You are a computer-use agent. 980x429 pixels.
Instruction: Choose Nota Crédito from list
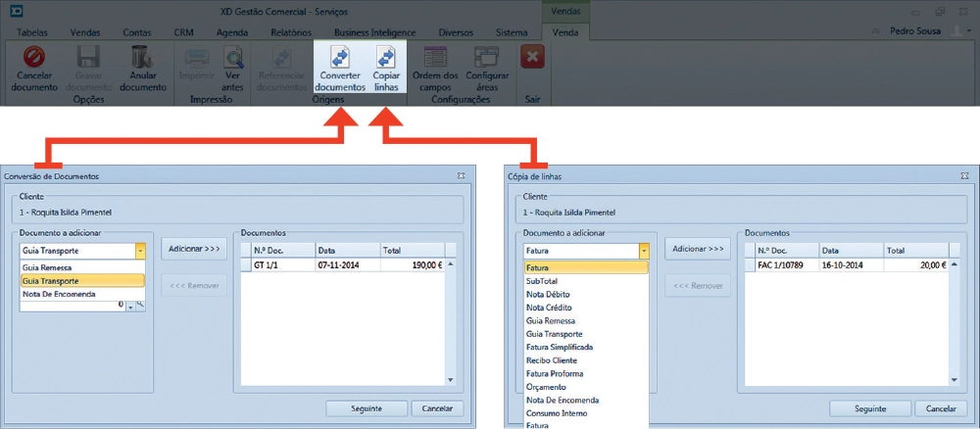[548, 308]
